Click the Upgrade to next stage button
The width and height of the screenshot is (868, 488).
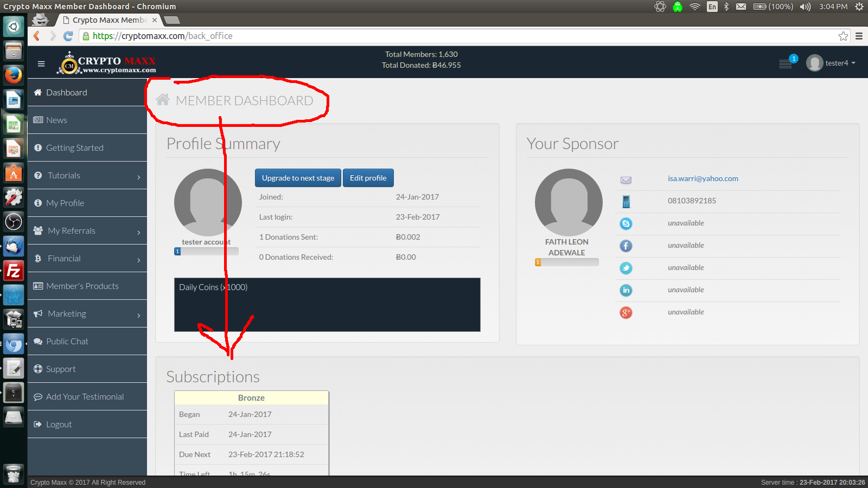point(298,178)
